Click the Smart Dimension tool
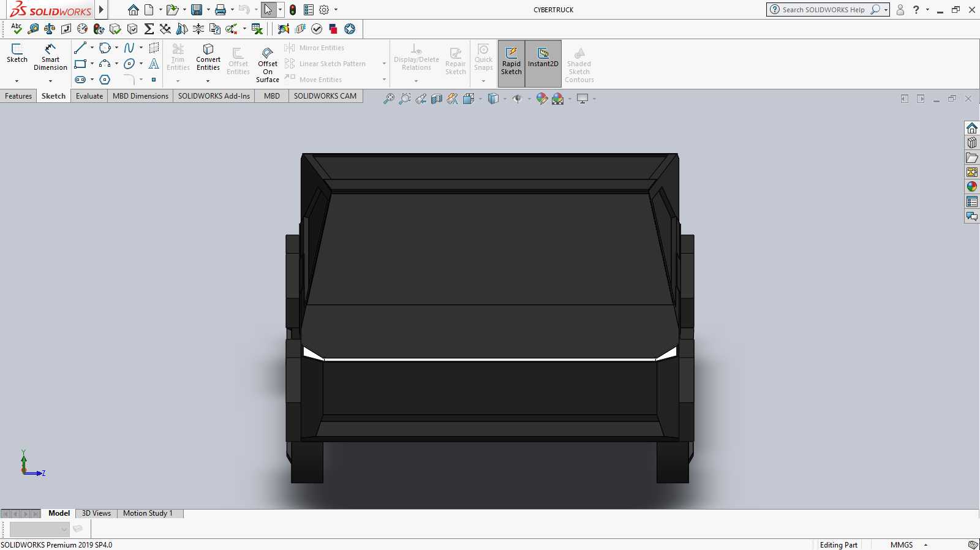Screen dimensions: 980x550 tap(50, 57)
